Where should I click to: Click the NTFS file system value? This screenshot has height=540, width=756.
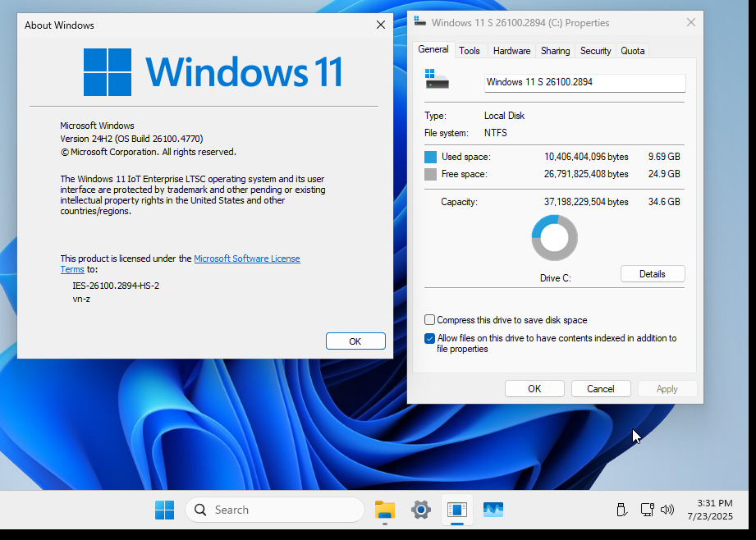[x=496, y=133]
